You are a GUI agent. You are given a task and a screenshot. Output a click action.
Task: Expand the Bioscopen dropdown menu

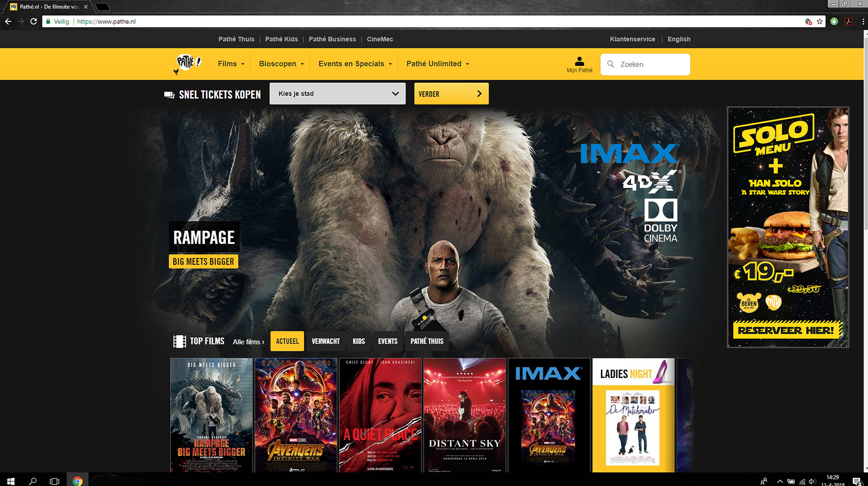tap(281, 64)
